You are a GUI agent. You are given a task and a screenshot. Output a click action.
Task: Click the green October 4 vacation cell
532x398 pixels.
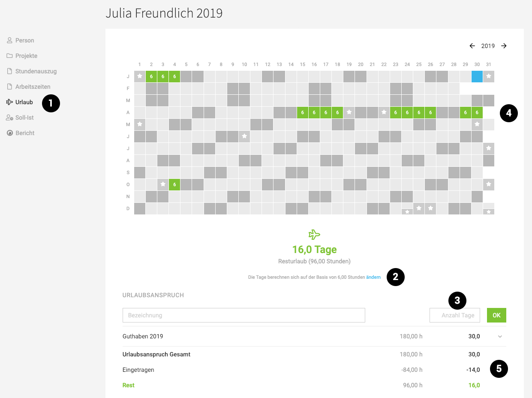click(174, 184)
